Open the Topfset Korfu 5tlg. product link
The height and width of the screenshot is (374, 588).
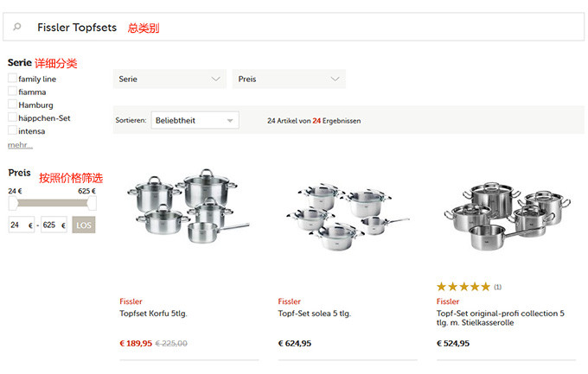(153, 314)
